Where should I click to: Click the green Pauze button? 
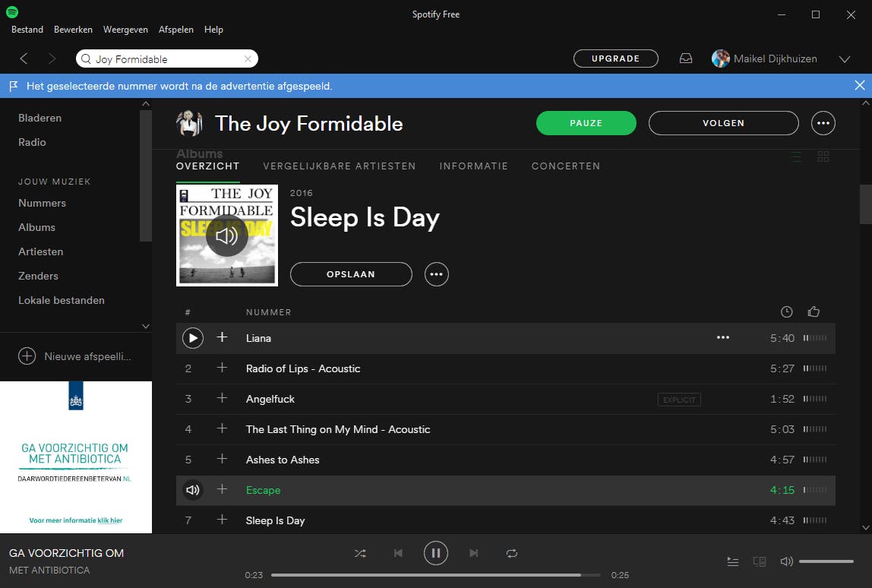(586, 123)
